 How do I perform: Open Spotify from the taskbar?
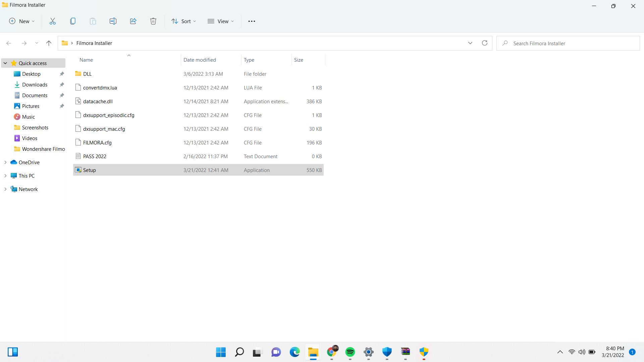(x=350, y=352)
